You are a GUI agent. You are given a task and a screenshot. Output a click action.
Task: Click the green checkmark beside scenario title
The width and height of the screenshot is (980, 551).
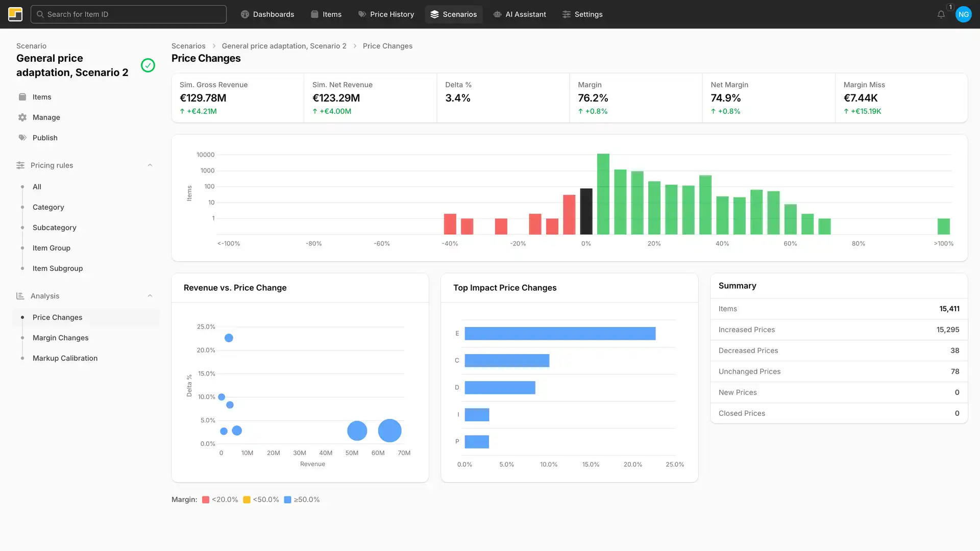point(148,65)
